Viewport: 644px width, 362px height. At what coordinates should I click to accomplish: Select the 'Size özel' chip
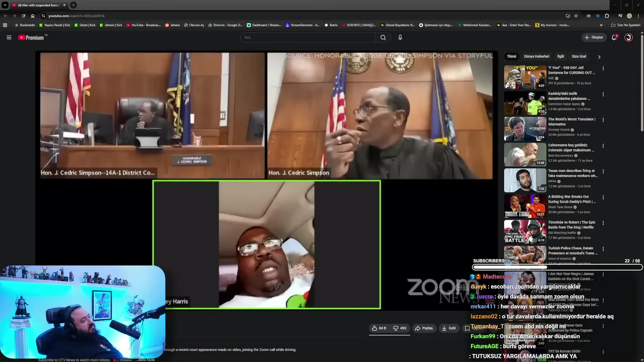point(579,56)
